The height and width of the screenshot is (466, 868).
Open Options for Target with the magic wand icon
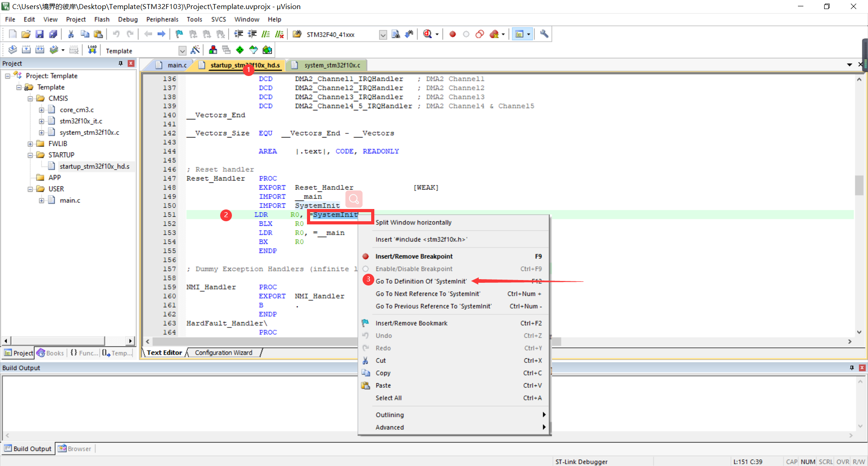click(195, 50)
